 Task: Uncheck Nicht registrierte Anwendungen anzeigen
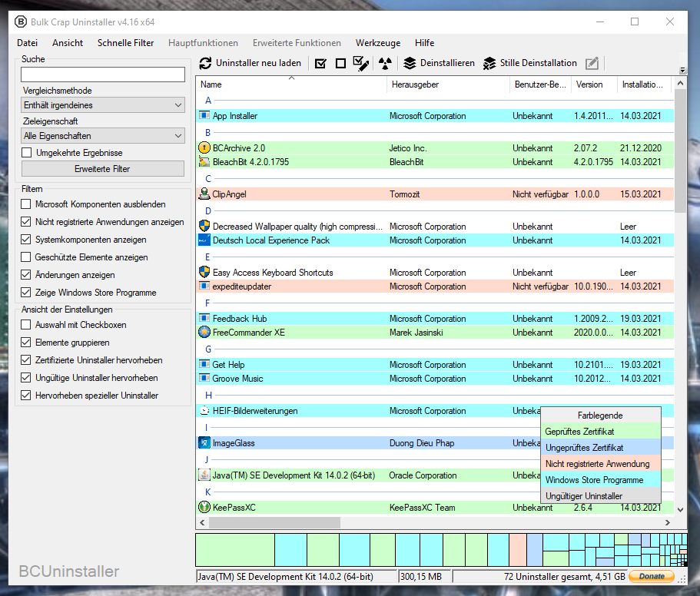[26, 222]
